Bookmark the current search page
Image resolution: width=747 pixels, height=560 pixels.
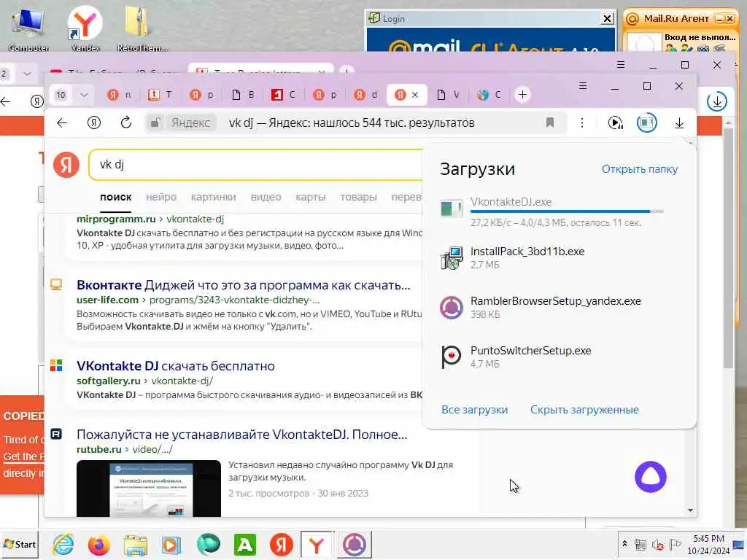[550, 122]
